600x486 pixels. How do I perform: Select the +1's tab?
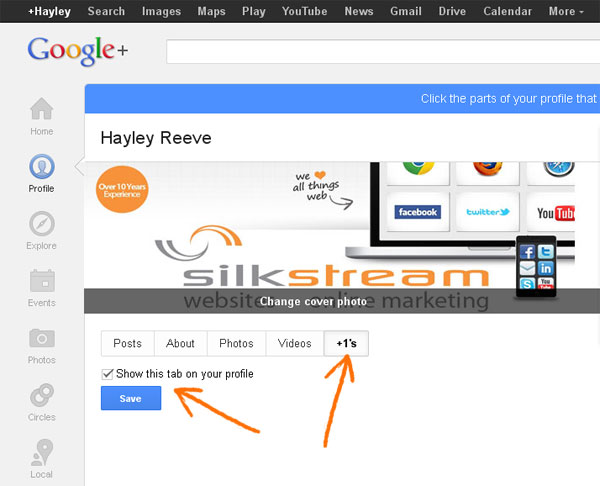tap(346, 343)
